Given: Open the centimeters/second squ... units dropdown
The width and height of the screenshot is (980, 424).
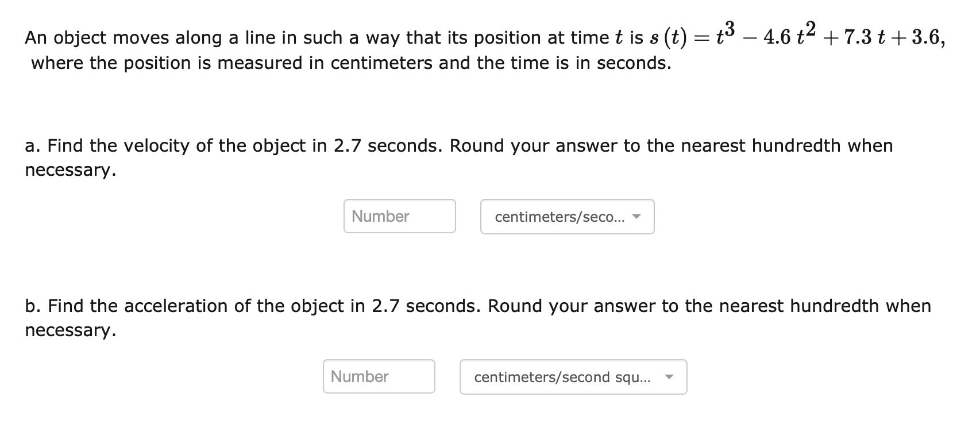Looking at the screenshot, I should [x=573, y=377].
